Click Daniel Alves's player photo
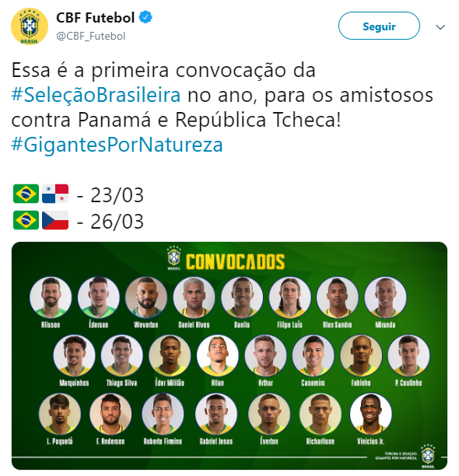This screenshot has height=476, width=459. click(194, 297)
